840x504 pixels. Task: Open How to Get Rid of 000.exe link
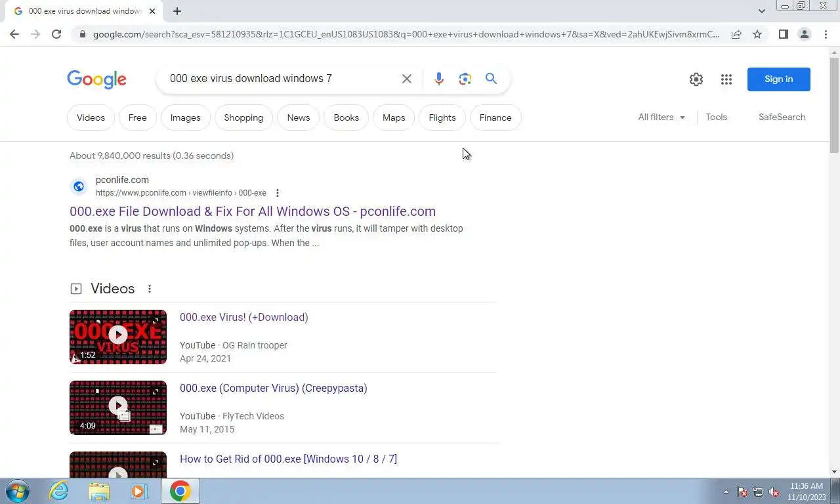(x=288, y=459)
